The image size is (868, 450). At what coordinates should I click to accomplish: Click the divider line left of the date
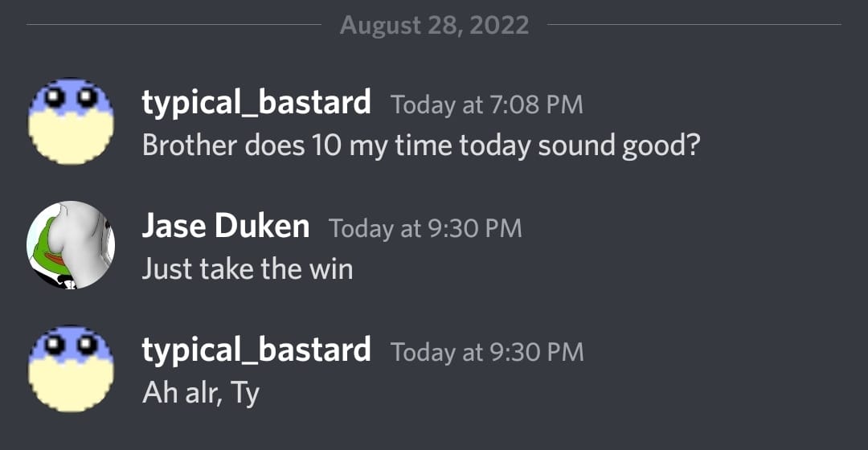(174, 25)
